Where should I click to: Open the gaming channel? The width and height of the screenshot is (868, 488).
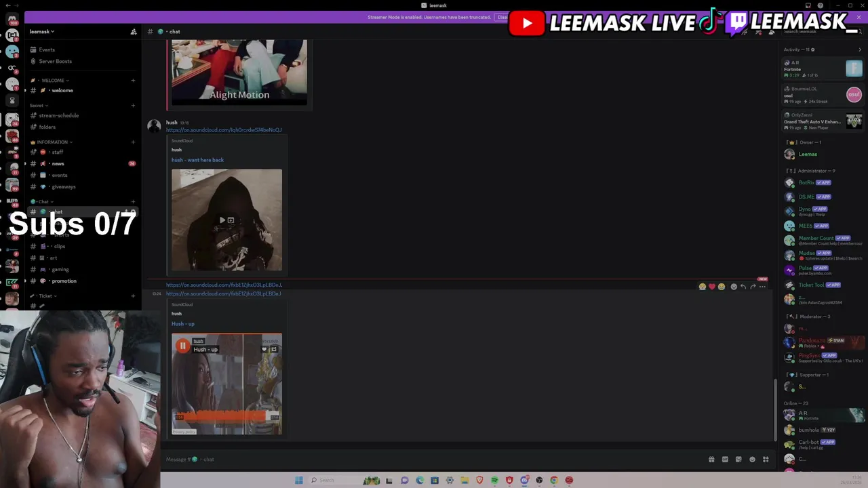(83, 269)
